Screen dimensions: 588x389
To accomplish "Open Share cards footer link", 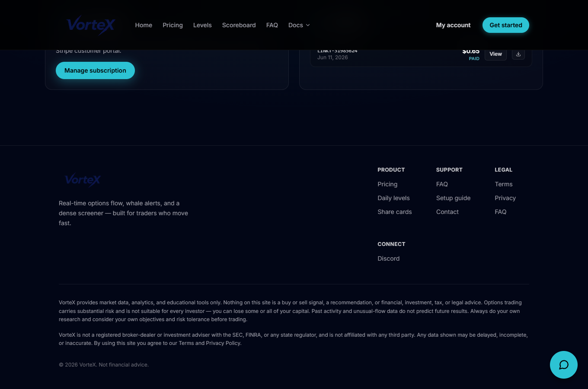I will 395,212.
